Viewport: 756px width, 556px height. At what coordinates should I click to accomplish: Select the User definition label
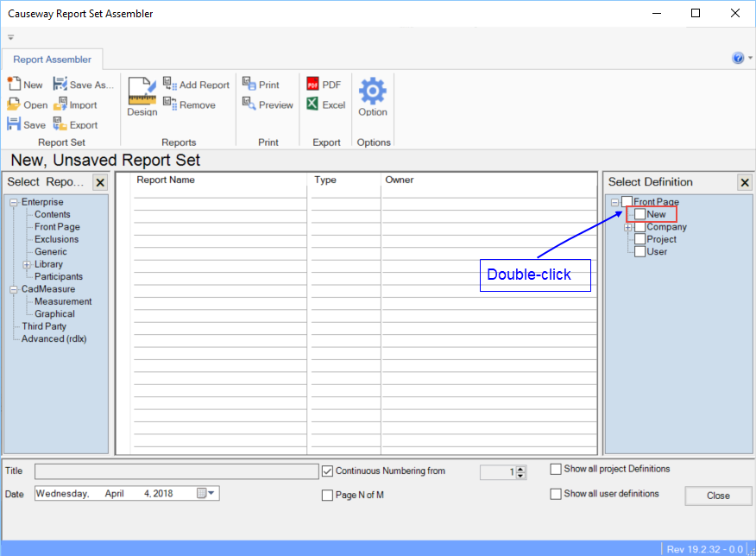[657, 252]
